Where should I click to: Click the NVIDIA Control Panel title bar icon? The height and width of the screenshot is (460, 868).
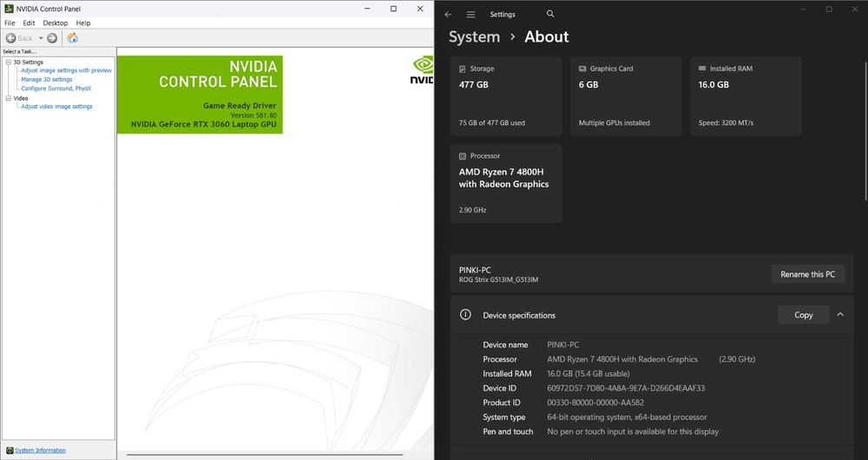tap(9, 9)
